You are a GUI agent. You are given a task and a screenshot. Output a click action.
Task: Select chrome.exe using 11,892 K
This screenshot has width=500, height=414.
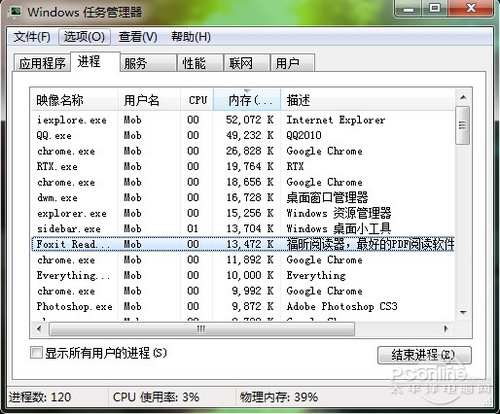click(243, 260)
